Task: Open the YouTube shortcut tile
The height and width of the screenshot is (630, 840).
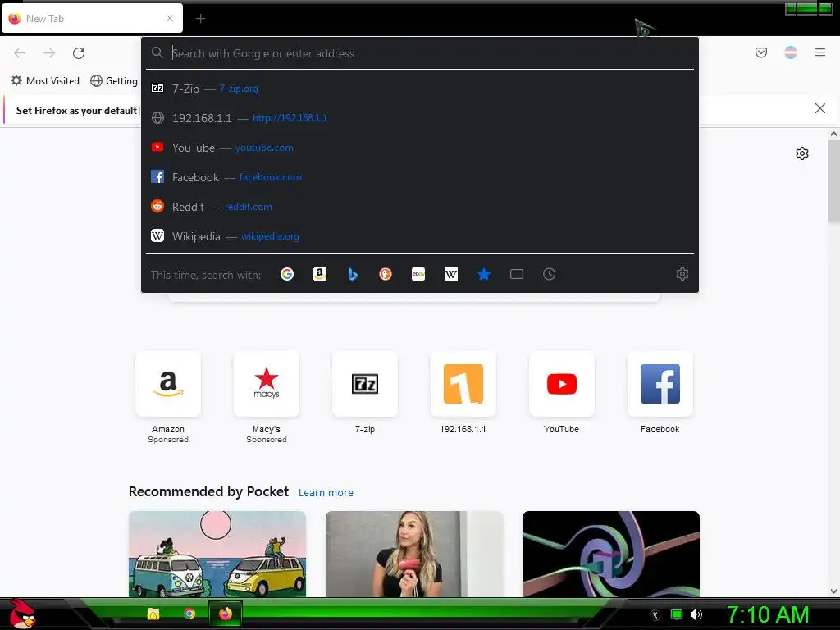Action: tap(561, 384)
